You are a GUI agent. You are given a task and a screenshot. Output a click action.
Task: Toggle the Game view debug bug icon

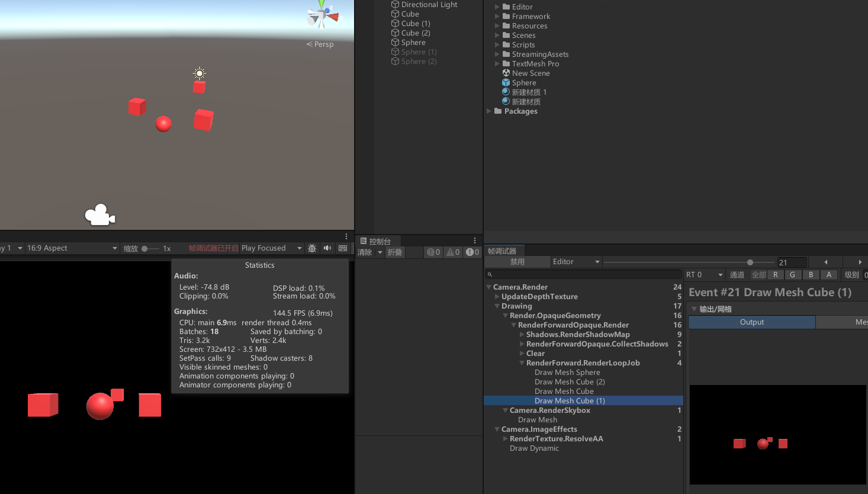click(312, 248)
